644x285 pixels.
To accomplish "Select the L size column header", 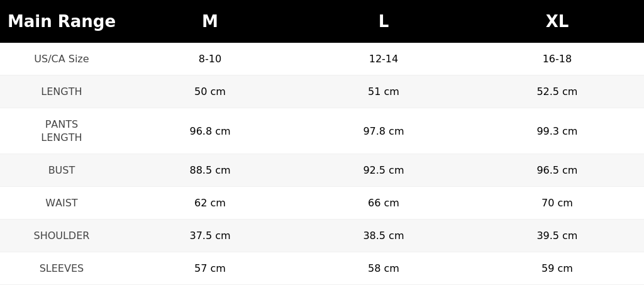I will click(384, 21).
